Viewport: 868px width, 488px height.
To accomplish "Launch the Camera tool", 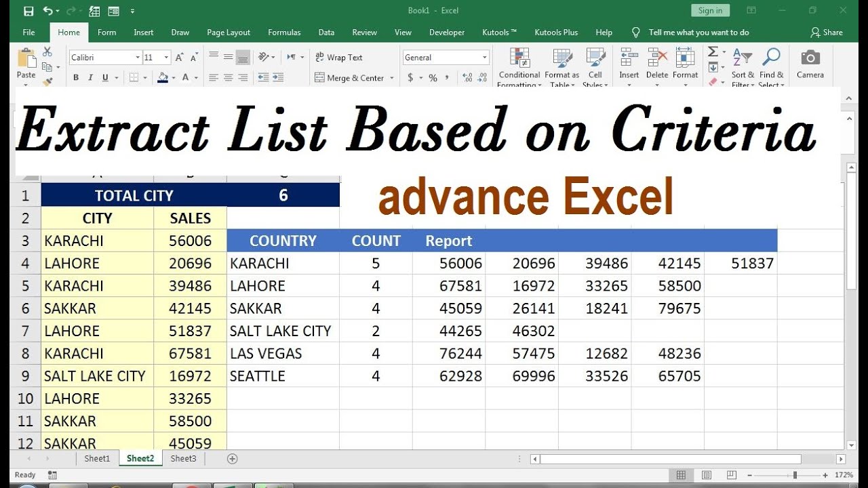I will [810, 63].
